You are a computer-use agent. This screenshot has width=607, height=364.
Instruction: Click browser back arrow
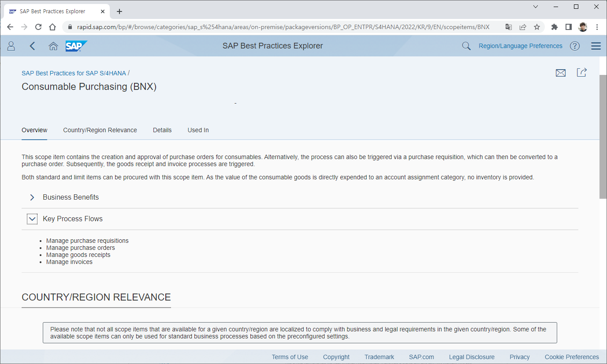(10, 27)
